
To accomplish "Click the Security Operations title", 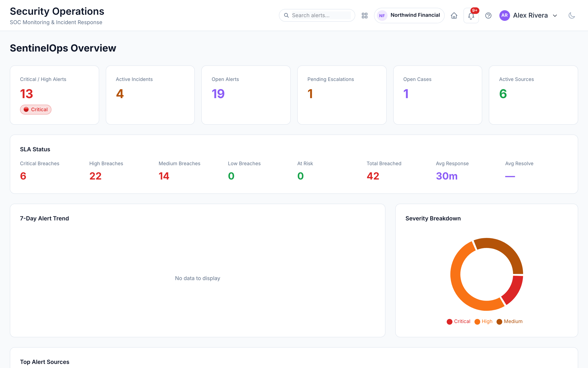I will [57, 11].
